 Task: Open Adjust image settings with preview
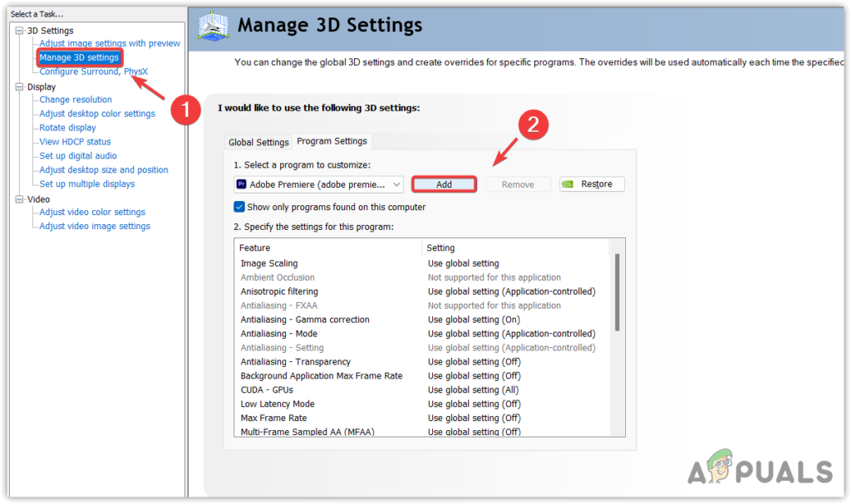coord(110,43)
